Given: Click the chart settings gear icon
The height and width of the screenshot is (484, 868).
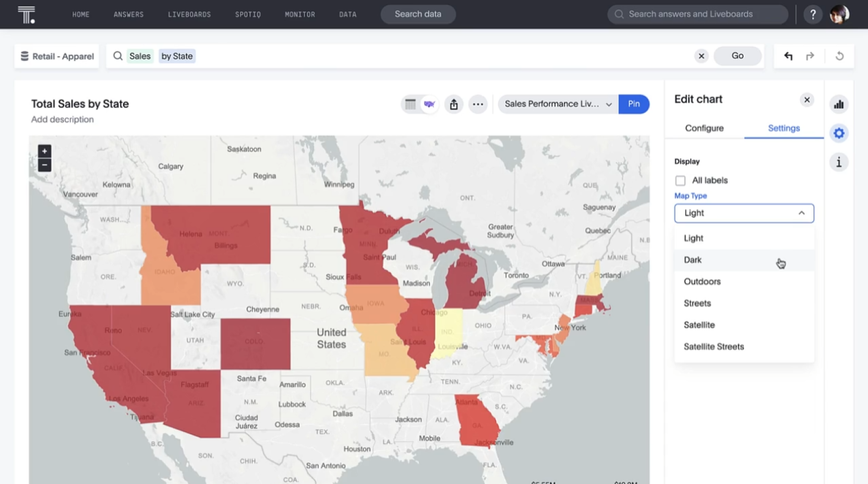Looking at the screenshot, I should 838,134.
